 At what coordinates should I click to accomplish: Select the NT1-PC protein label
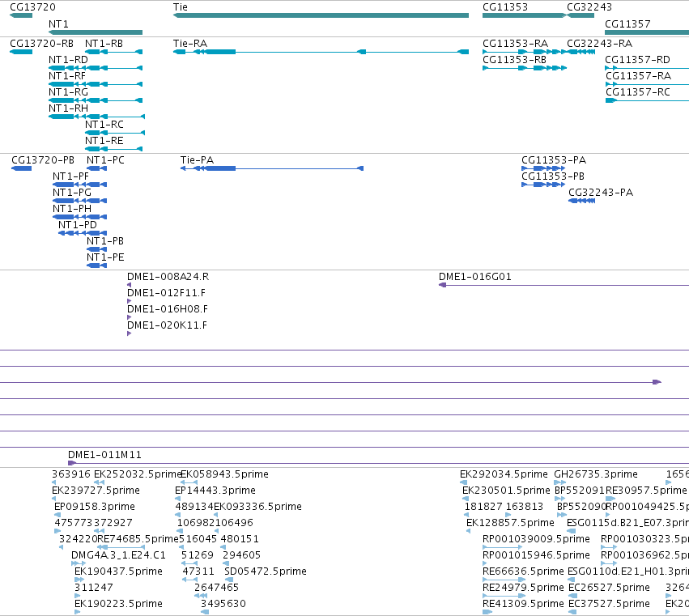[105, 160]
